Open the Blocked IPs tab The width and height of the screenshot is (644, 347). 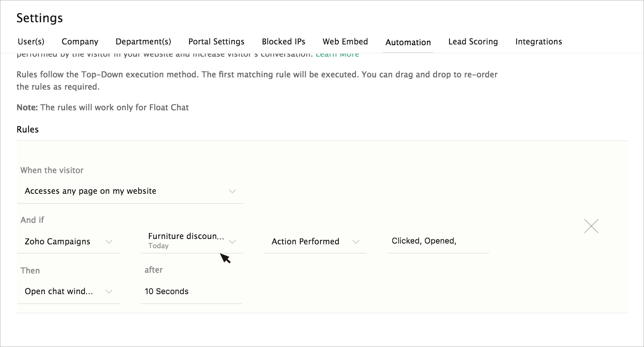[x=283, y=42]
